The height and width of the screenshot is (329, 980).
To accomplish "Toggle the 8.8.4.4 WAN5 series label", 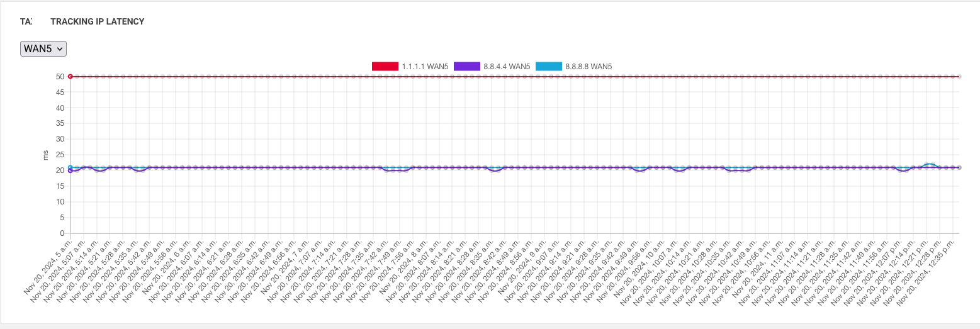I will click(x=507, y=66).
